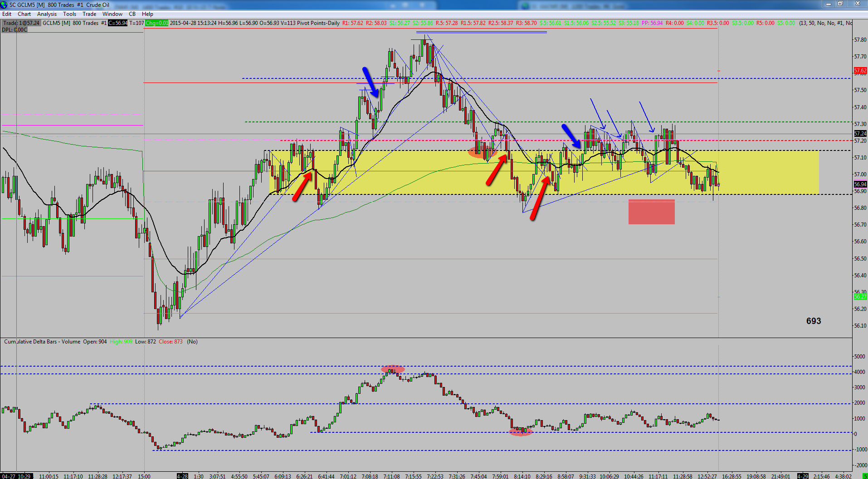Open the Edit menu

pyautogui.click(x=7, y=14)
